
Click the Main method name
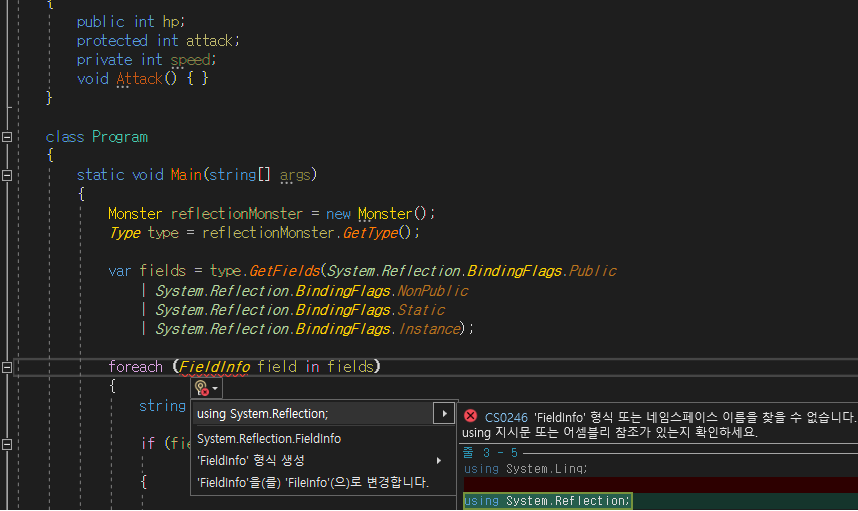coord(186,175)
